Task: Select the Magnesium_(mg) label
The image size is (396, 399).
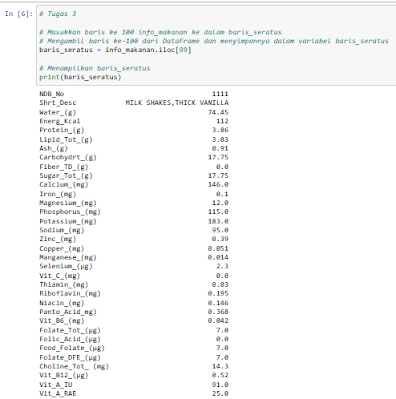Action: pyautogui.click(x=68, y=203)
